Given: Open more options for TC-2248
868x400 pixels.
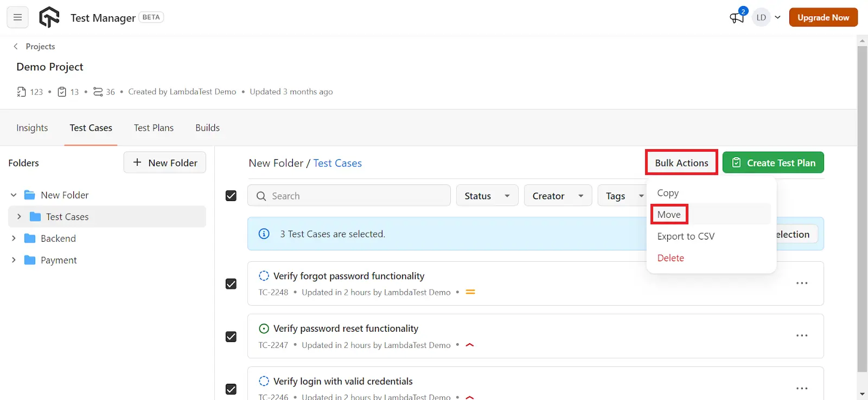Looking at the screenshot, I should pos(802,283).
